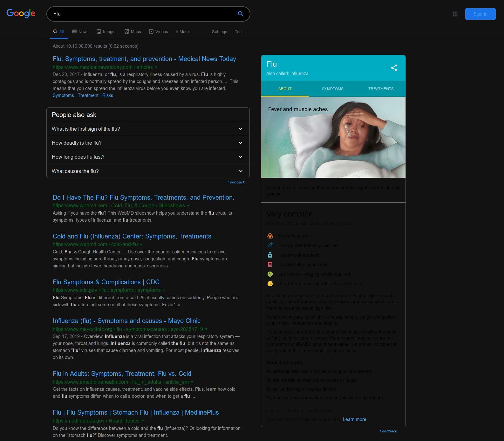Switch to TREATMENTS tab in Flu panel

381,89
